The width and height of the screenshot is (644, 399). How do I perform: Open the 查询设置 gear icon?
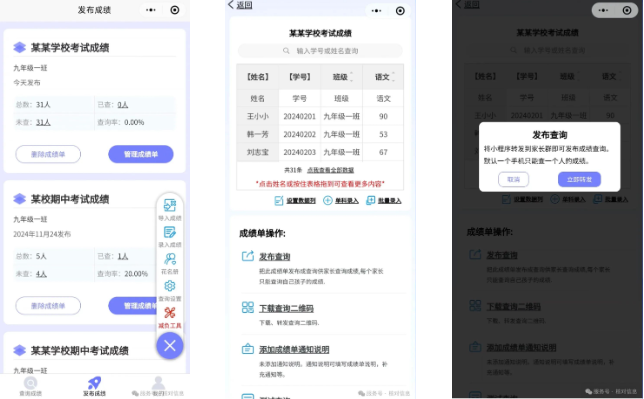pyautogui.click(x=170, y=286)
